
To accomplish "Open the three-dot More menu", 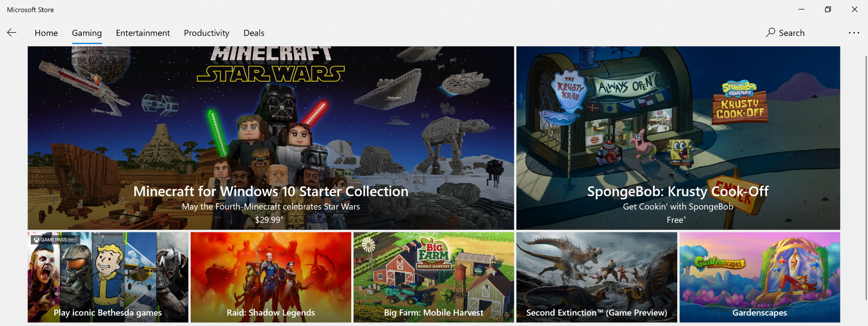I will pyautogui.click(x=854, y=33).
